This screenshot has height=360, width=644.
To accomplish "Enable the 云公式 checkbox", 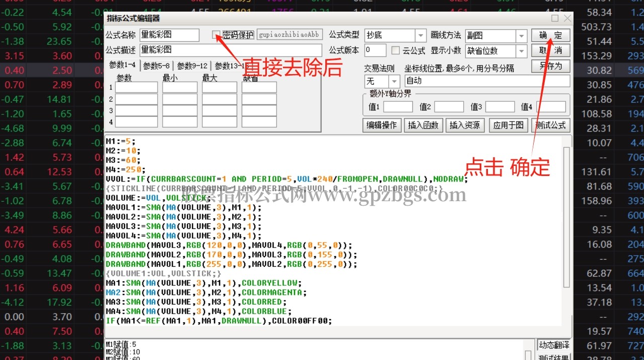I will 395,50.
